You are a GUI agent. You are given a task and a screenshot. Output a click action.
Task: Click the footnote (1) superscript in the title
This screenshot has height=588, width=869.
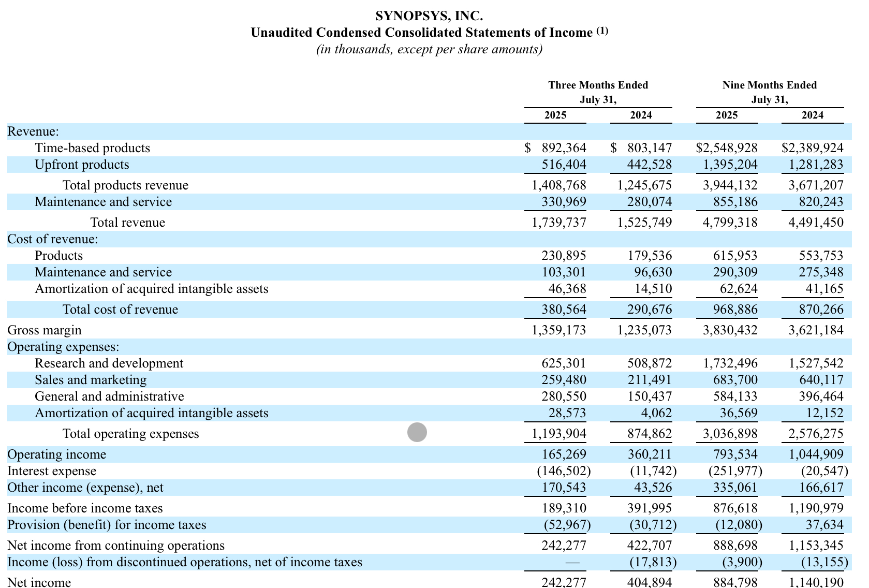[x=602, y=31]
